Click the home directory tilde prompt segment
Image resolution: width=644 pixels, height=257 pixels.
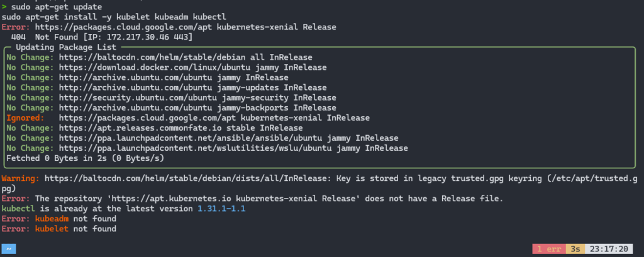[9, 249]
